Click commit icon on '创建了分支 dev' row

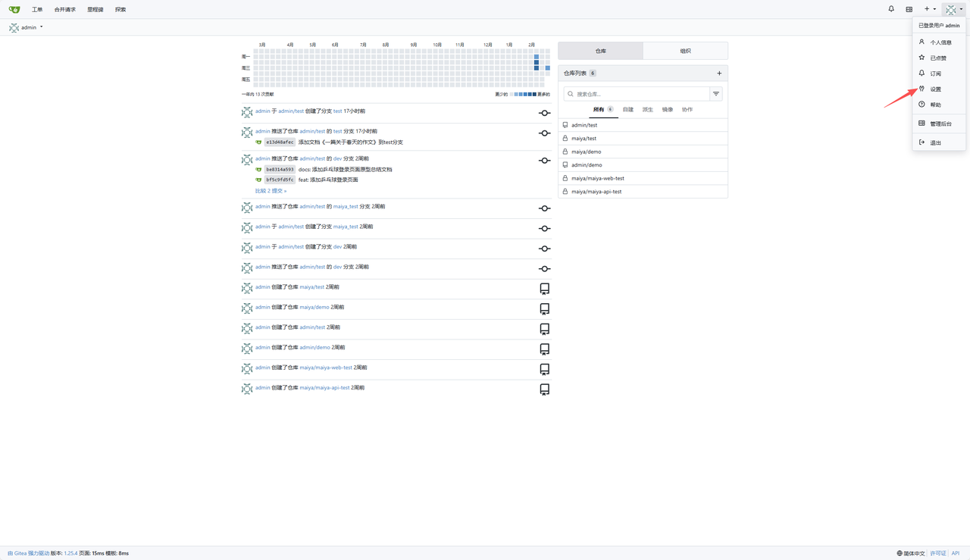[544, 249]
